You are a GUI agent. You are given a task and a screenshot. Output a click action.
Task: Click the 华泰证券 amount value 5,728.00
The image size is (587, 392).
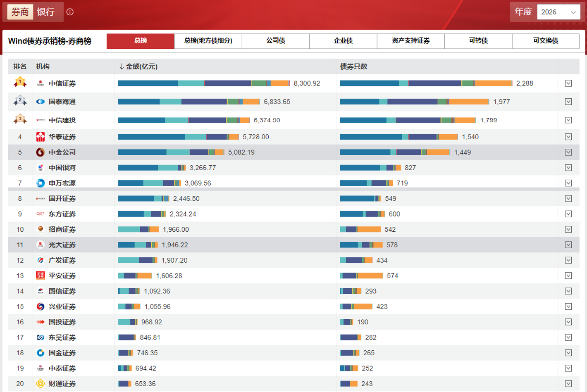tap(256, 137)
